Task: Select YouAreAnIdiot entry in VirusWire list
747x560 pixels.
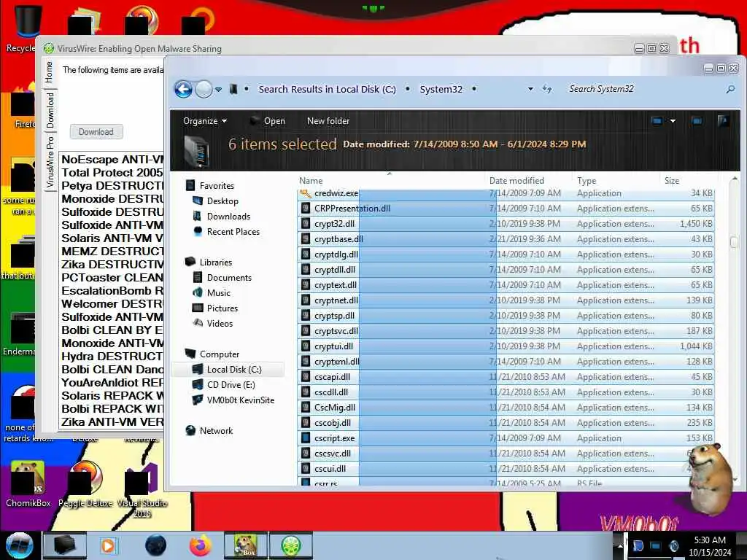Action: point(112,382)
